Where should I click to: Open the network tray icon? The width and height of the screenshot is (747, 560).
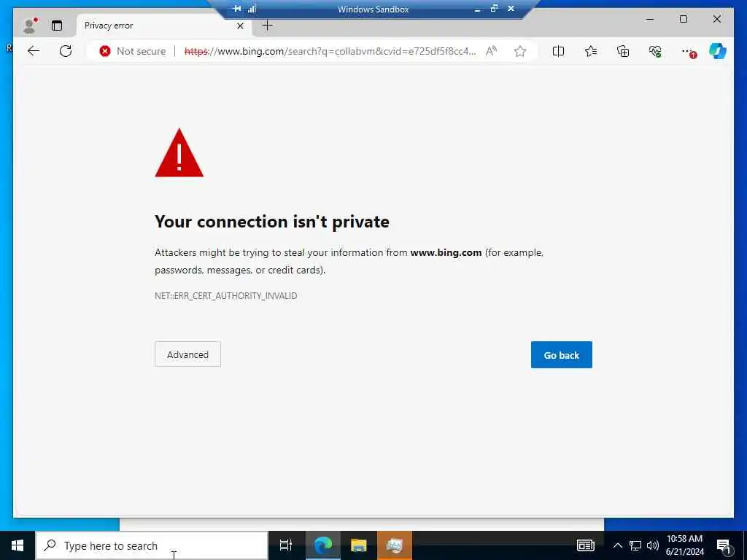point(635,545)
